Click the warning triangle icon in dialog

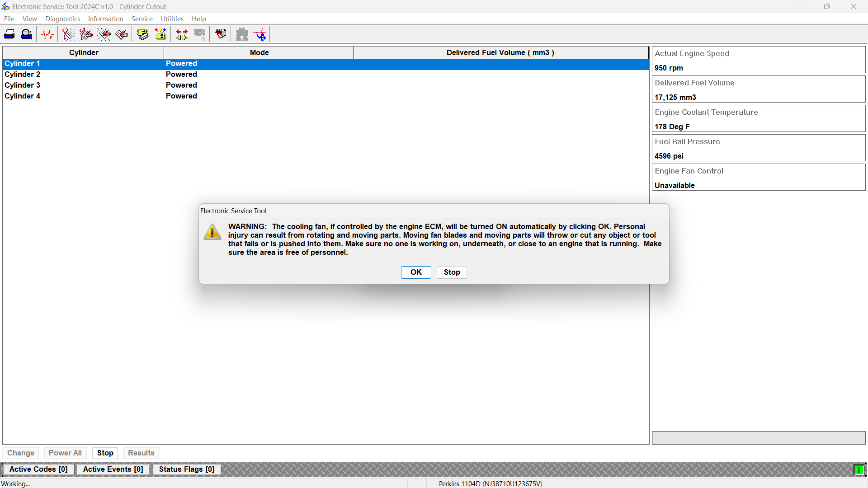(x=212, y=232)
